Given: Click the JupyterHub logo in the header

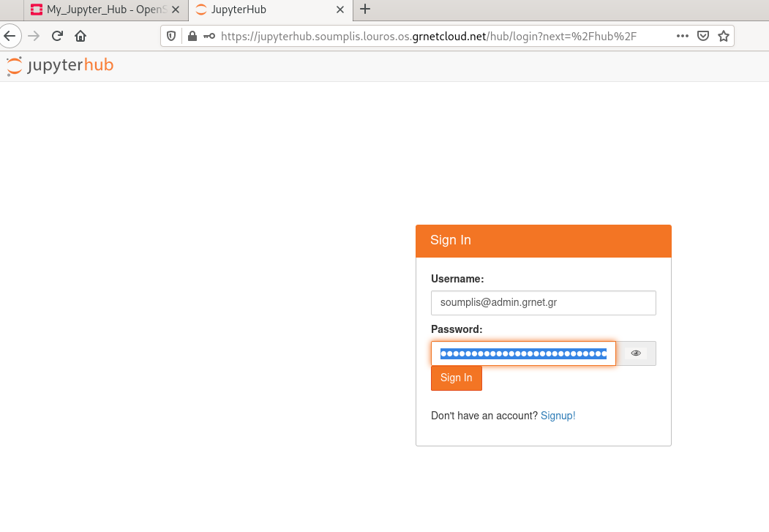Looking at the screenshot, I should [x=60, y=66].
